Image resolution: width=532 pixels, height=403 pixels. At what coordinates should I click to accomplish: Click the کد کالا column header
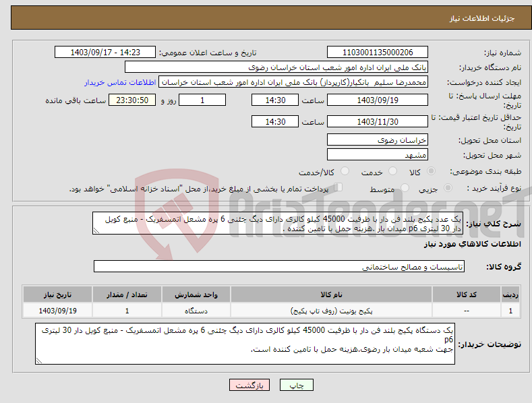(467, 294)
